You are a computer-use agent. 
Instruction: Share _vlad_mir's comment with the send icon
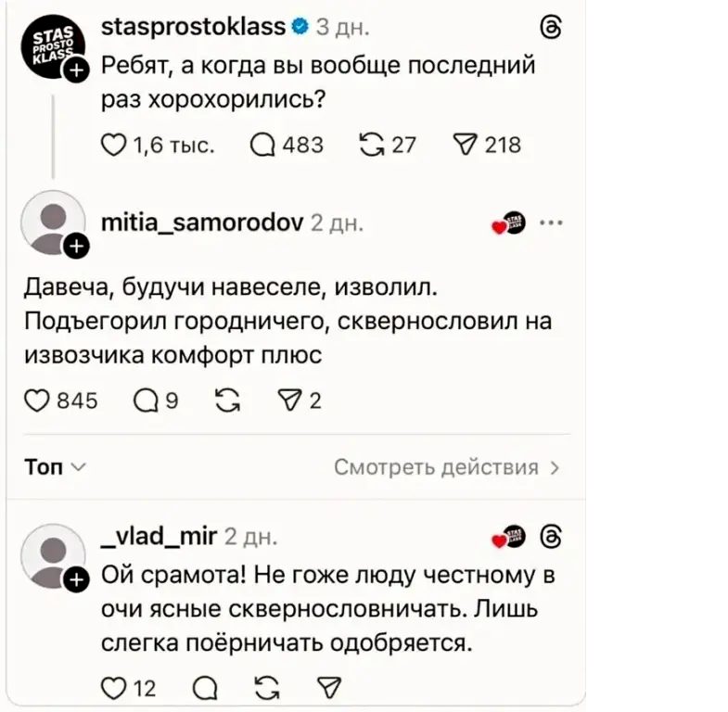[x=328, y=687]
